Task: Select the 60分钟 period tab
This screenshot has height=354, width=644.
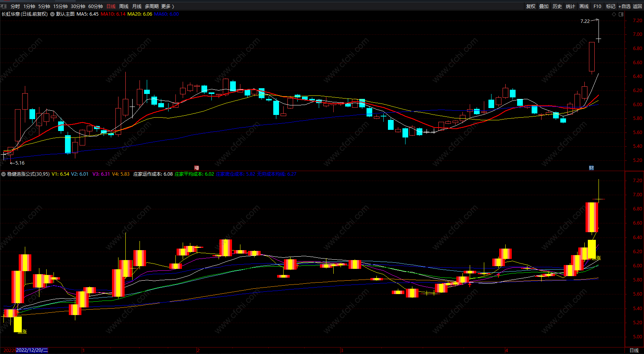Action: pyautogui.click(x=96, y=6)
